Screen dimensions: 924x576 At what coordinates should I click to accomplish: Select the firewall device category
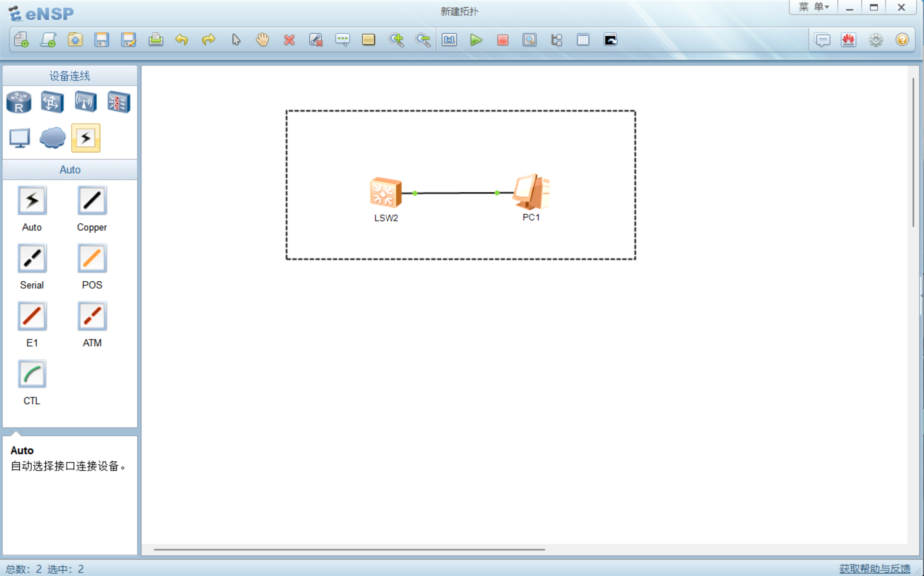click(119, 102)
